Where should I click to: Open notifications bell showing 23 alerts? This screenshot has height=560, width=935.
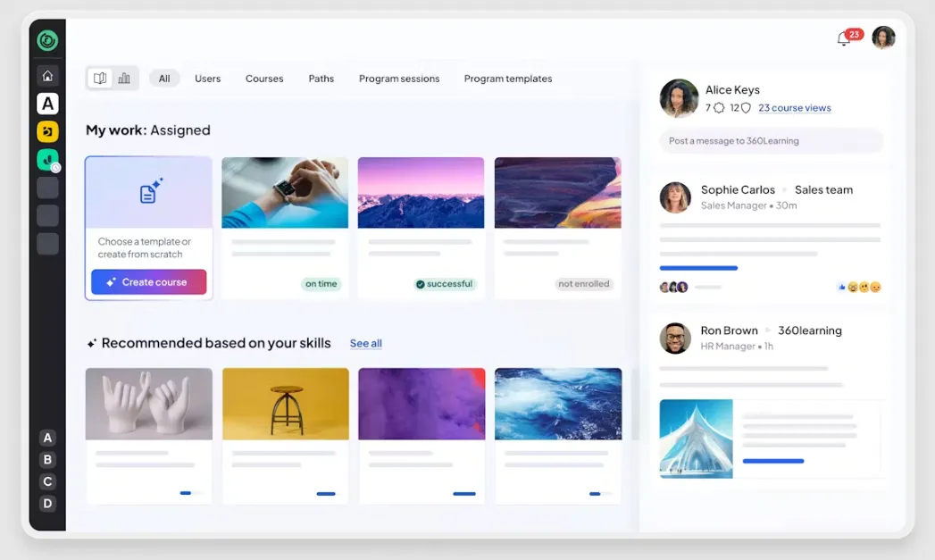click(x=843, y=39)
